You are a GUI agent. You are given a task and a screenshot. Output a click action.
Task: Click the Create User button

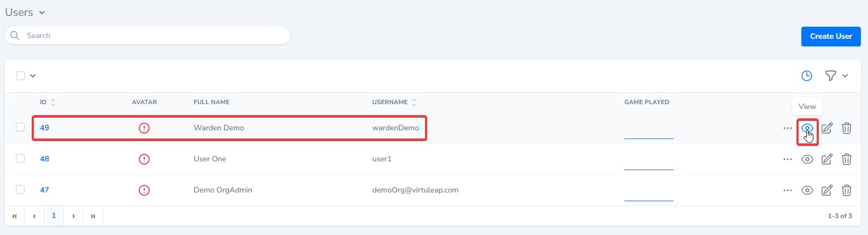point(831,36)
